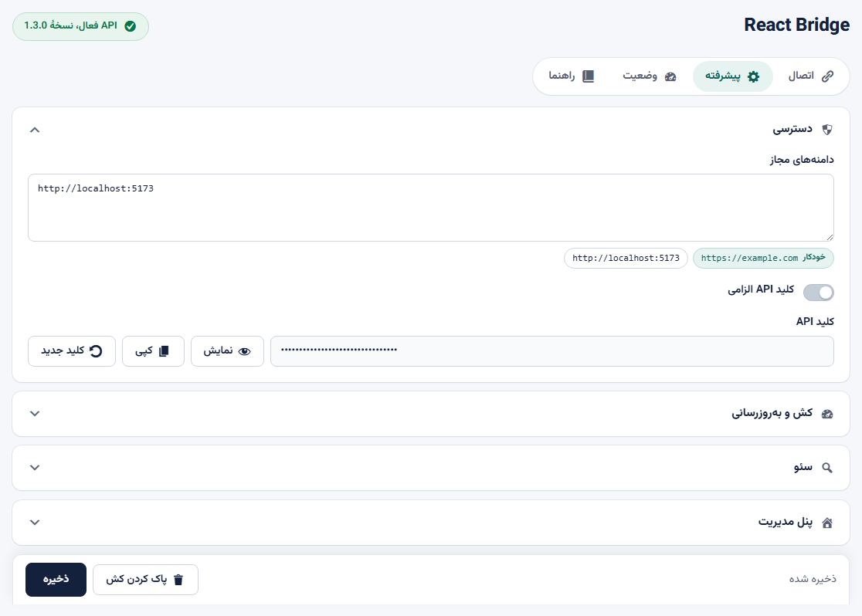
Task: Click the book icon on راهنما tab
Action: [x=589, y=76]
